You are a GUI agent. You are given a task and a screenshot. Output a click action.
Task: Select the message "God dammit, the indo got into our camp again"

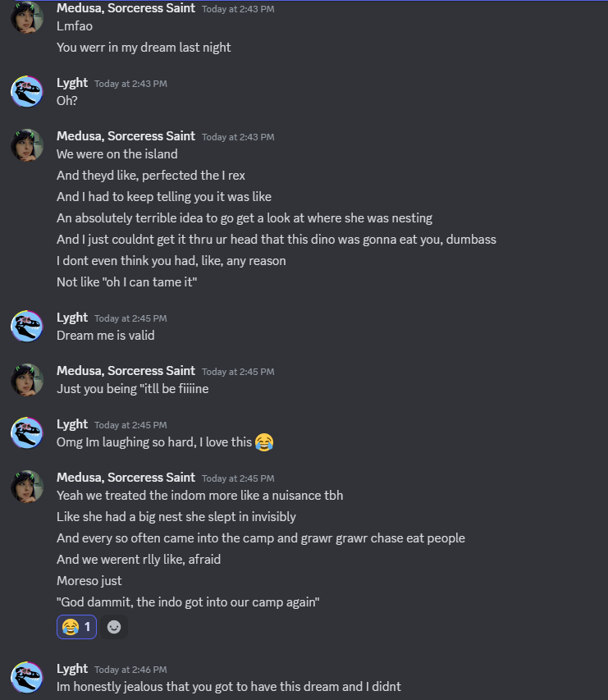pos(187,602)
